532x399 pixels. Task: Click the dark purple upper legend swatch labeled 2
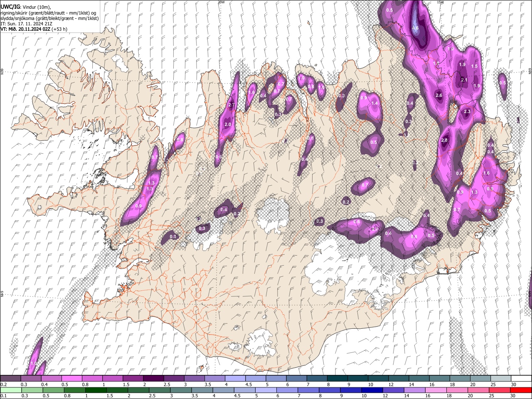[x=153, y=378]
